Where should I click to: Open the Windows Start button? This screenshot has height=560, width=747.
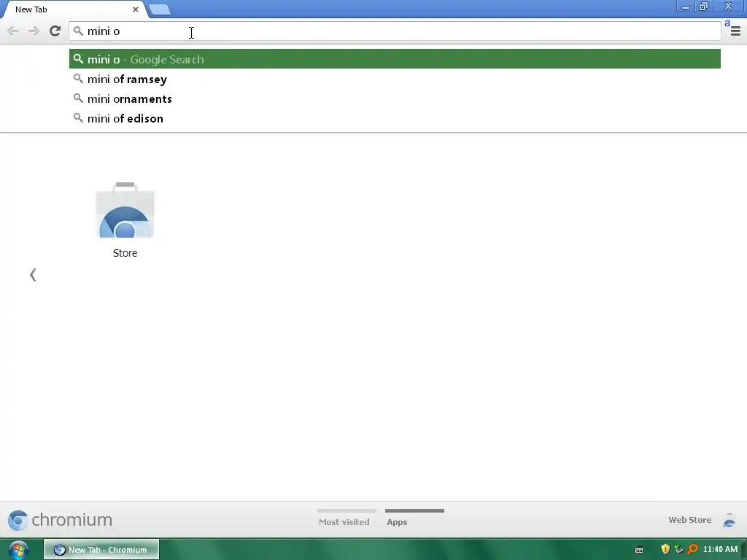(18, 550)
